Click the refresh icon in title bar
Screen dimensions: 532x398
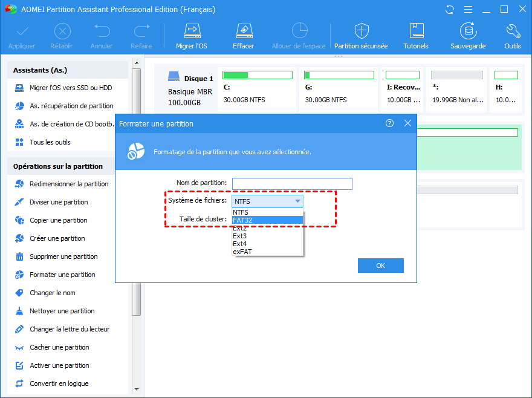coord(450,9)
